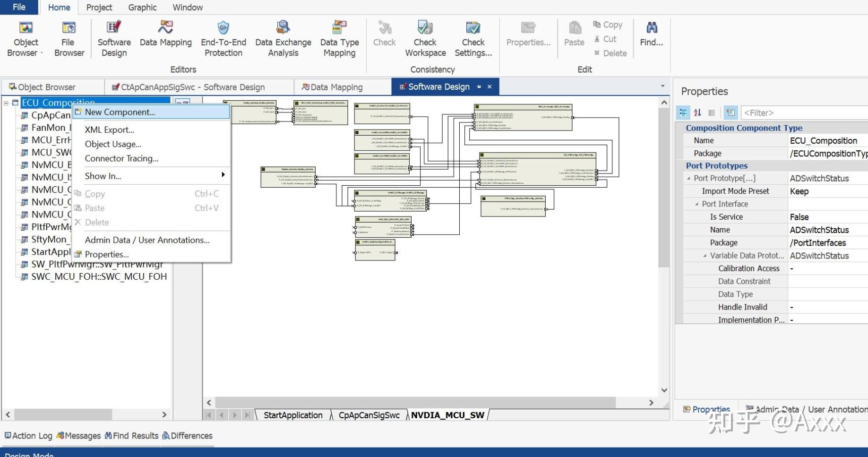Select the CpApCanSigSwc diagram tab
Image resolution: width=868 pixels, height=457 pixels.
click(x=369, y=415)
